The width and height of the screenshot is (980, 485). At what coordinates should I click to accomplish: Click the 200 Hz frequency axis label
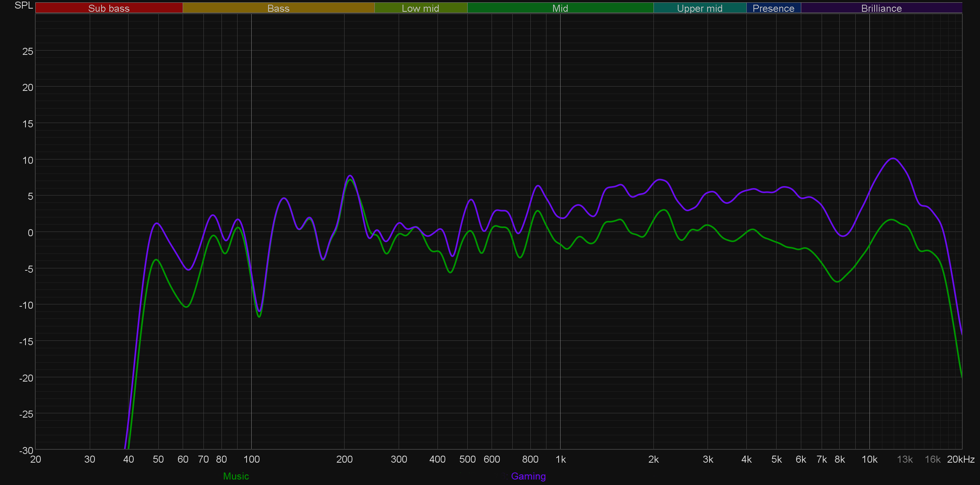[344, 459]
